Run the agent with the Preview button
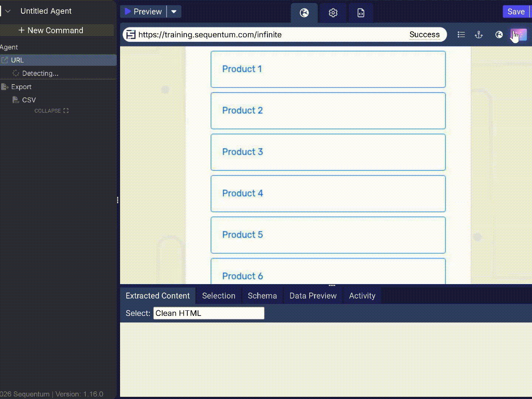The width and height of the screenshot is (532, 399). pos(144,11)
